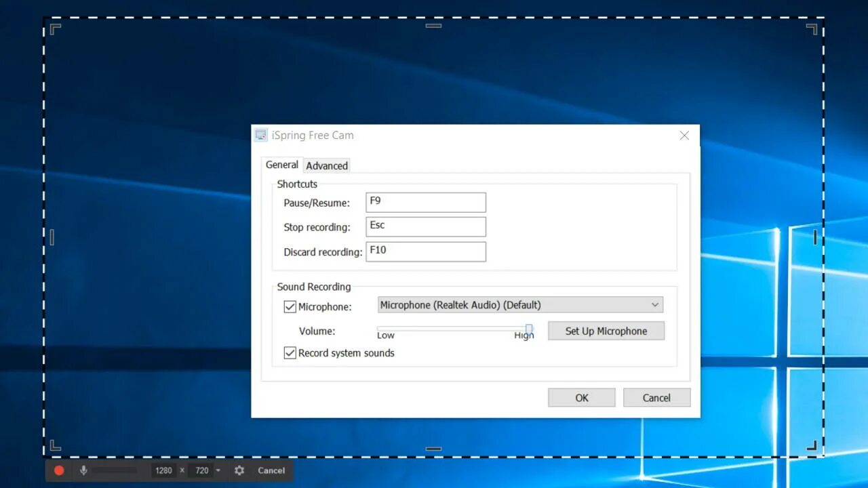Start recording with the red record button

[x=59, y=470]
